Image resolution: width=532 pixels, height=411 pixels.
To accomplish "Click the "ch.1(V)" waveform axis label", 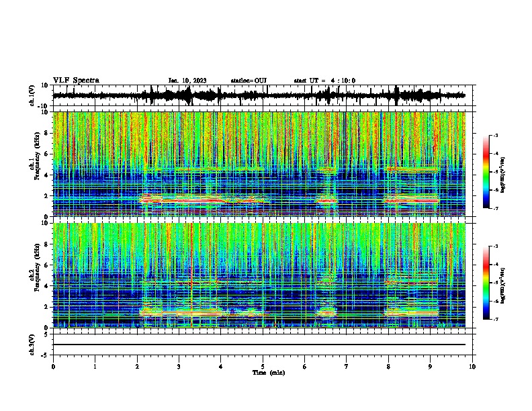I will tap(32, 95).
